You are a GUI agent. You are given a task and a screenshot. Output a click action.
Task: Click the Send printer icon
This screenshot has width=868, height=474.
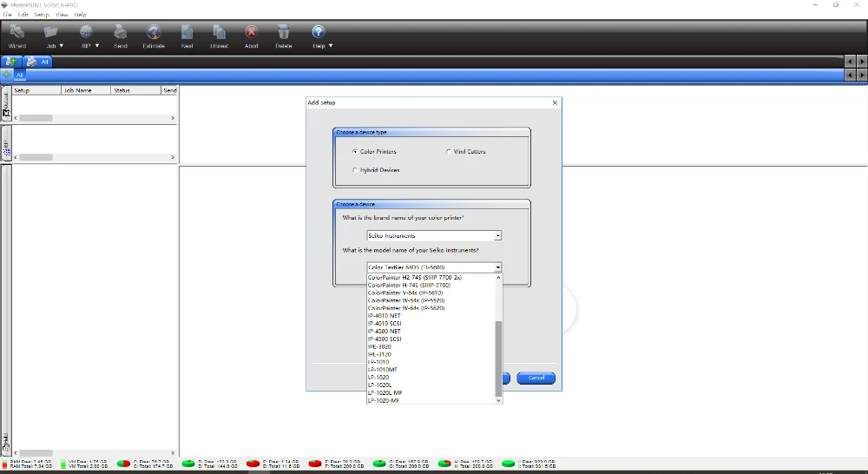click(120, 32)
